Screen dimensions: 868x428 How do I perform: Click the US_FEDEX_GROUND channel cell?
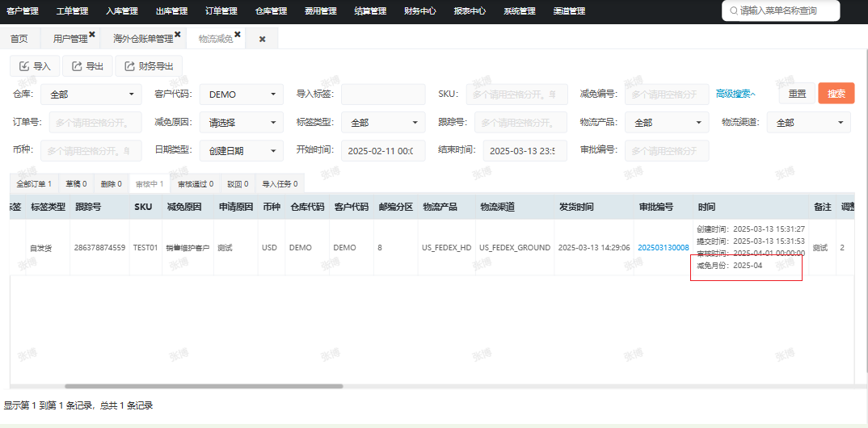[515, 248]
